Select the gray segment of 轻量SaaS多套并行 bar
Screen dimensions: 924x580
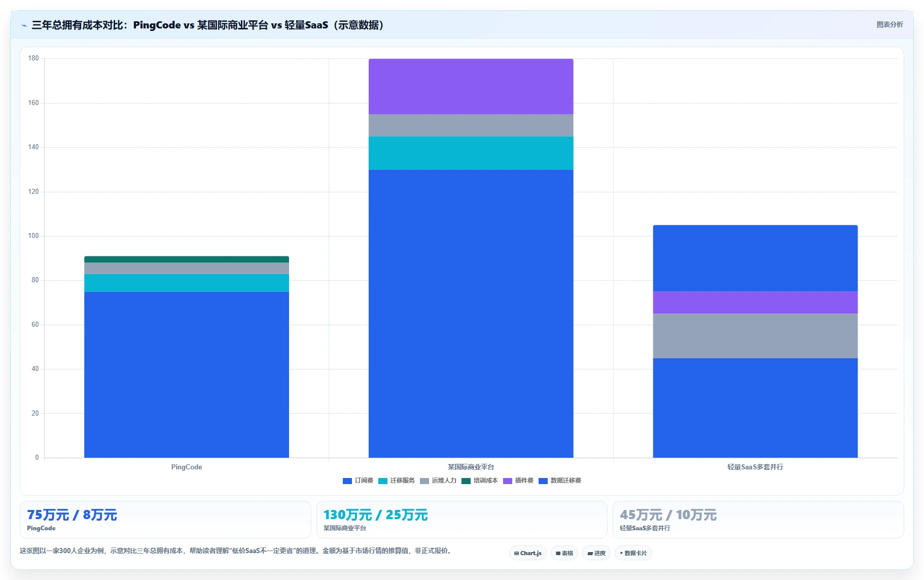pyautogui.click(x=755, y=336)
